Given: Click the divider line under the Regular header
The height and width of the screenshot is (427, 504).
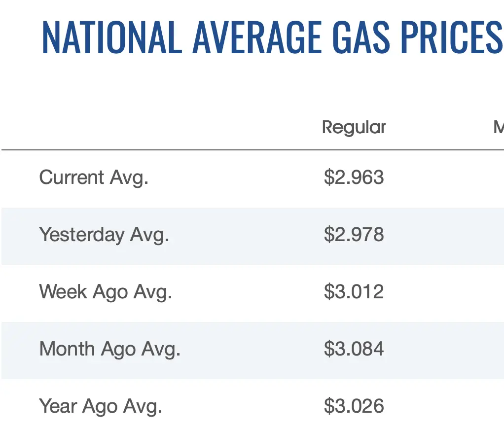Looking at the screenshot, I should tap(354, 149).
